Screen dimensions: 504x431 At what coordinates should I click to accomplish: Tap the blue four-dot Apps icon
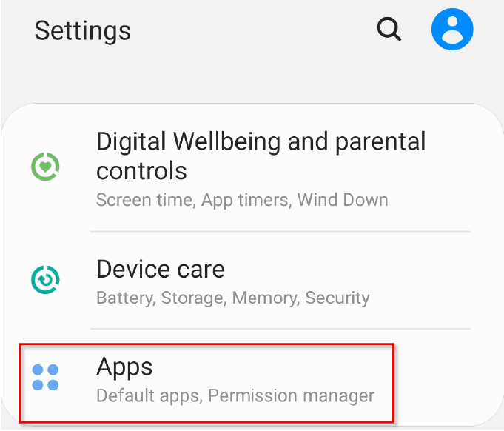tap(45, 377)
